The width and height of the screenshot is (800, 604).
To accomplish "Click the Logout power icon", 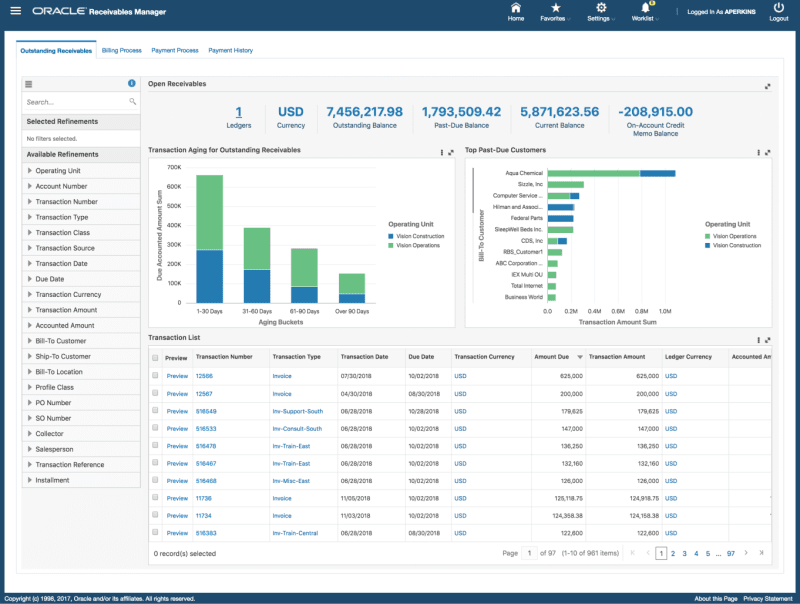I will pos(778,8).
